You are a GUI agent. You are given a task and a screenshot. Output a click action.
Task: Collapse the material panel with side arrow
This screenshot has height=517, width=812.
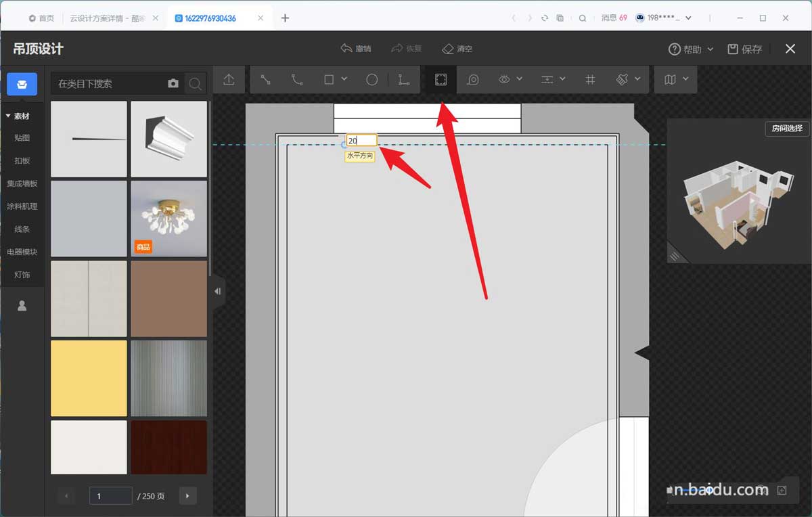pyautogui.click(x=217, y=292)
